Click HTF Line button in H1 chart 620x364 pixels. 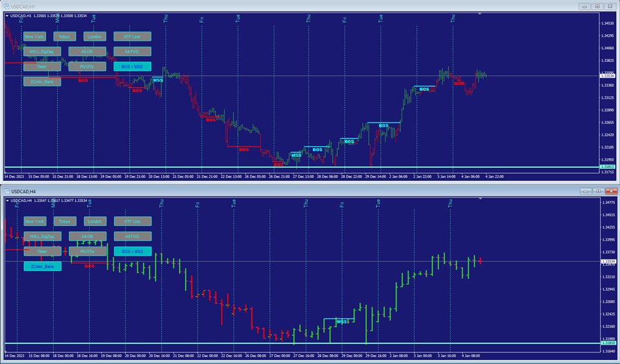[x=132, y=37]
